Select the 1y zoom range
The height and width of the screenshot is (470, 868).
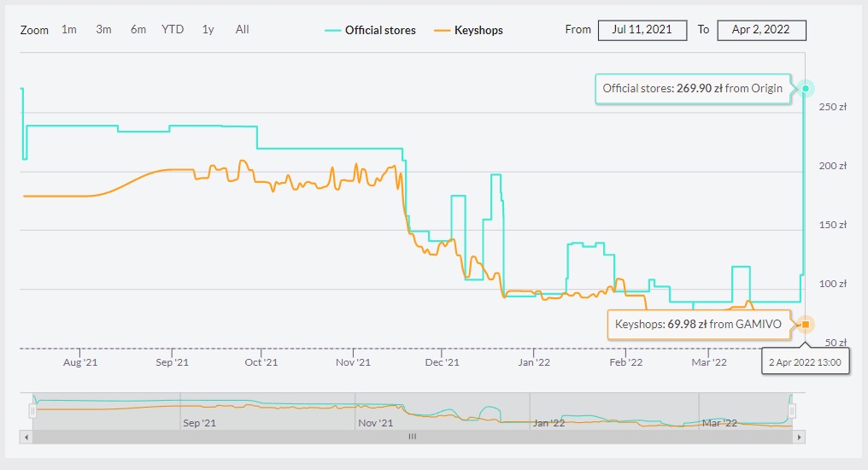pos(208,29)
